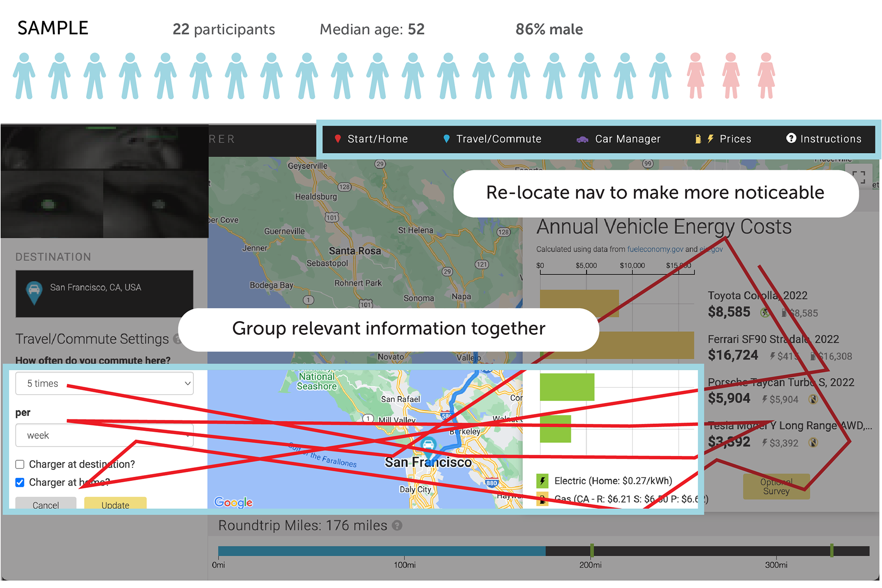Viewport: 882px width, 588px height.
Task: Click the Ferrari SF90 gold cost bar
Action: 617,345
